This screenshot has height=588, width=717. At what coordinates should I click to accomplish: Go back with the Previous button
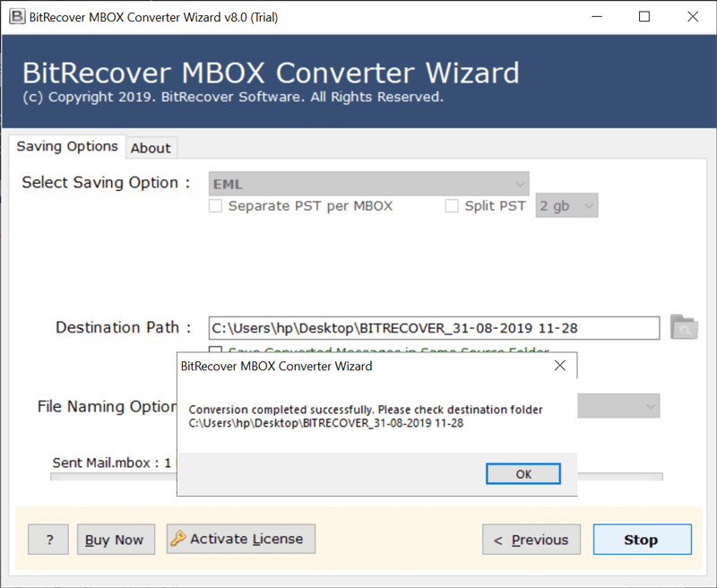click(x=531, y=540)
